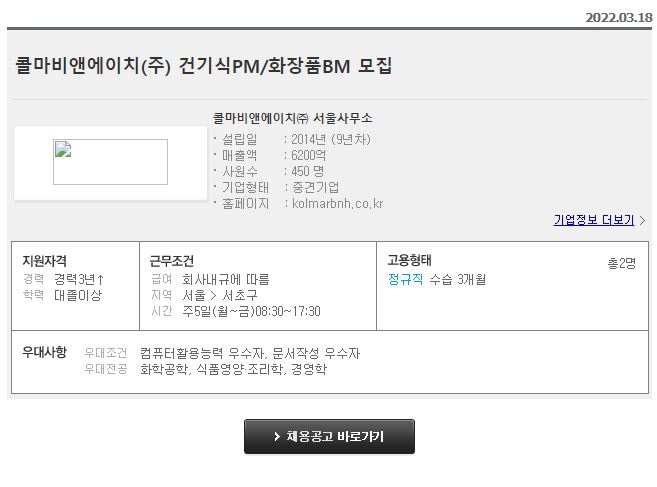This screenshot has height=487, width=657.
Task: Click the 우대사항 section heading
Action: (44, 352)
